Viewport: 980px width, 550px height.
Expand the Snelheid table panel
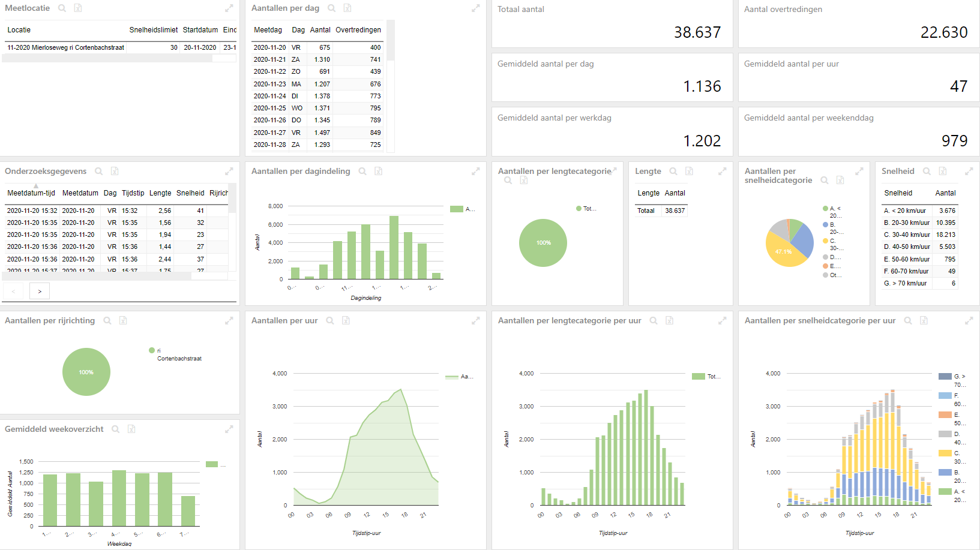pos(969,172)
